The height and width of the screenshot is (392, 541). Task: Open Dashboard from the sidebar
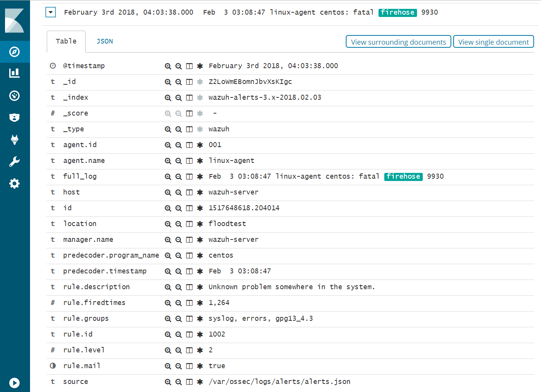tap(15, 95)
